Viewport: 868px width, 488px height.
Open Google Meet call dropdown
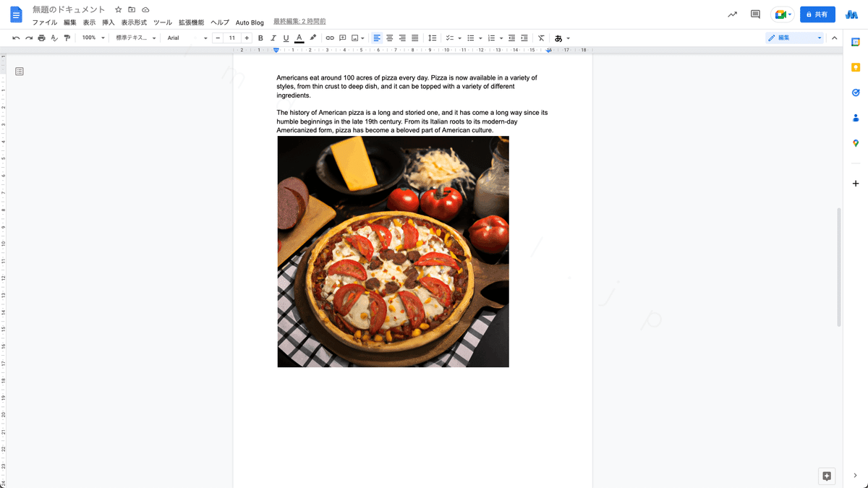[789, 14]
